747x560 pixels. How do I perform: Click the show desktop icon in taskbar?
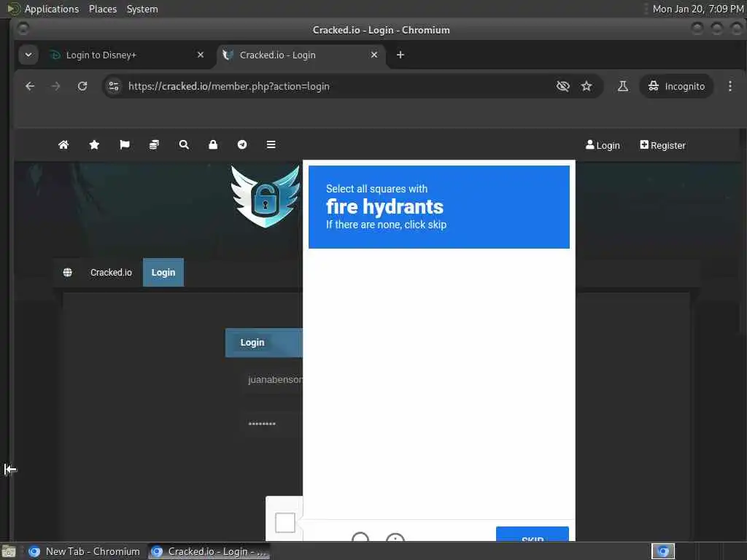[x=9, y=552]
